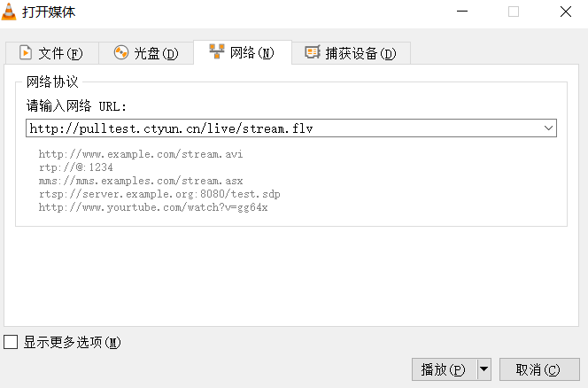
Task: Go to the 捕获设备(D) tab label
Action: coord(360,53)
